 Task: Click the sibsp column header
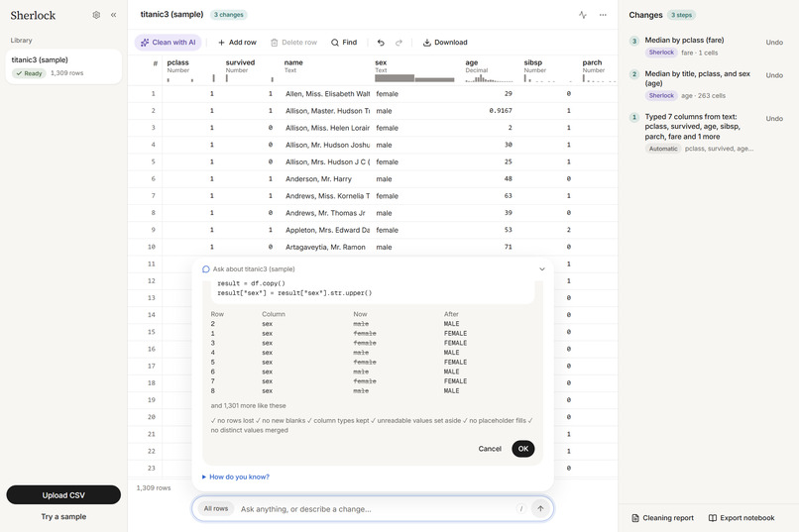coord(548,70)
